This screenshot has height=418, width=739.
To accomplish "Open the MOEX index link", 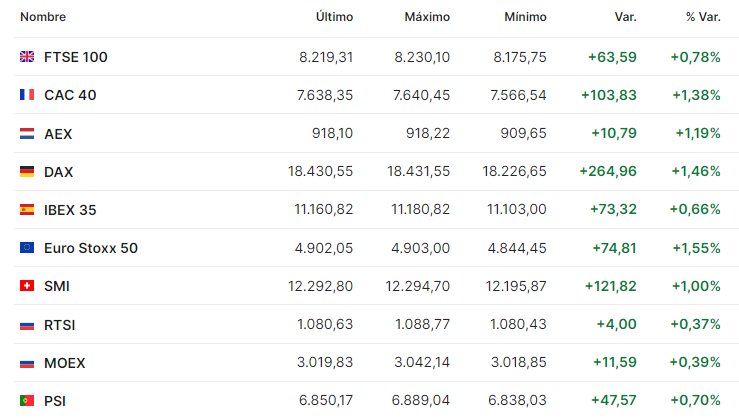I will click(65, 363).
